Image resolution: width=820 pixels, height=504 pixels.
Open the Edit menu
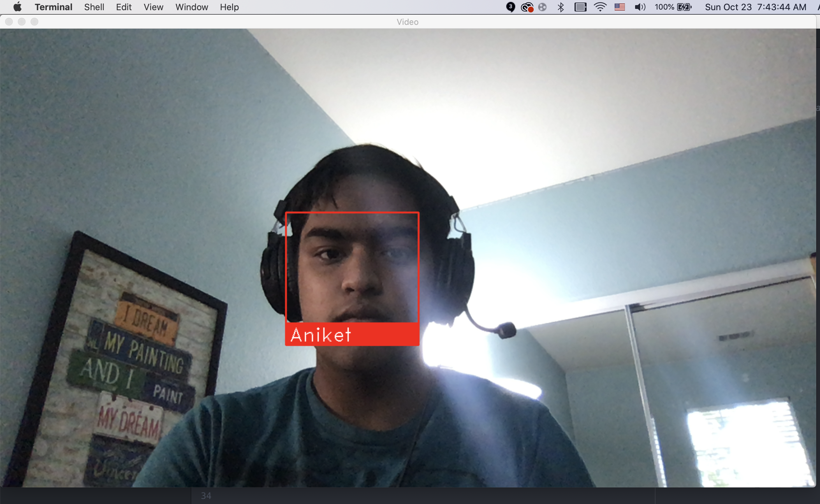124,7
